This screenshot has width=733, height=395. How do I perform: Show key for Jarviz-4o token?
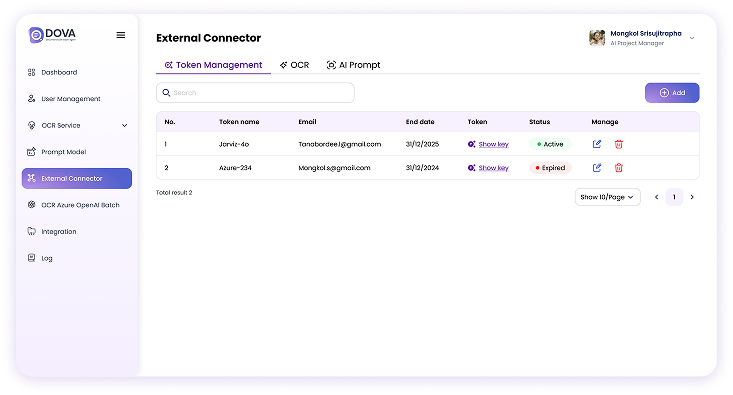click(493, 144)
